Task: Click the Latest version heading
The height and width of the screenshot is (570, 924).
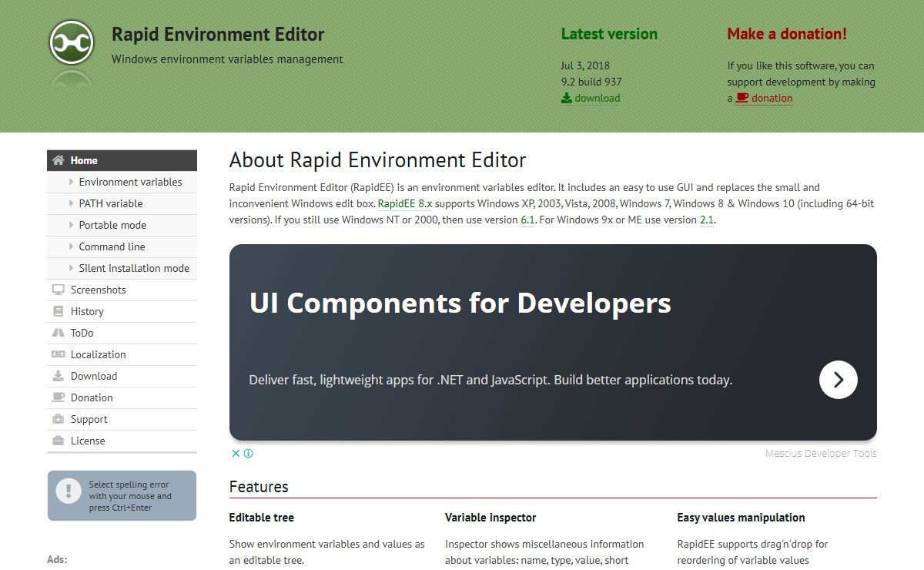Action: point(609,34)
